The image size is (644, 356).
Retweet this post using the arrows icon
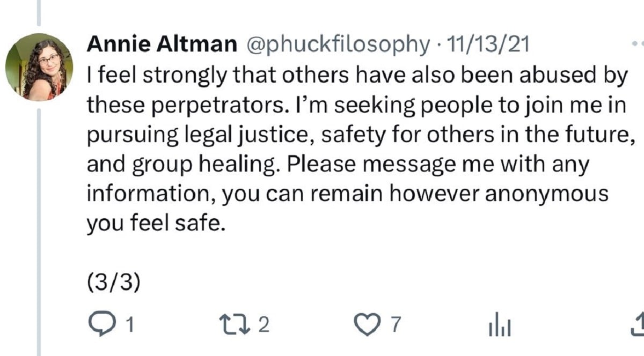[x=235, y=324]
